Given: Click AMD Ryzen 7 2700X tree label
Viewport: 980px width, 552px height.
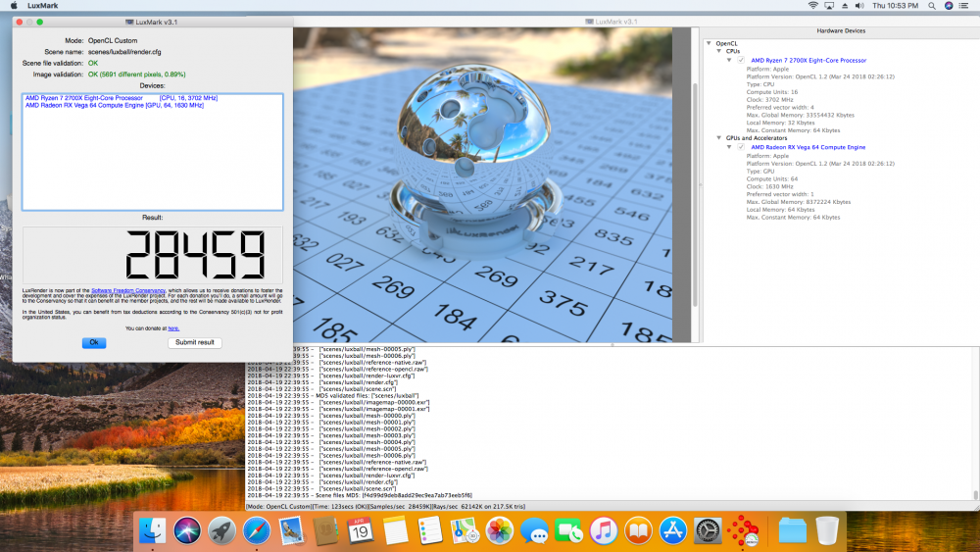Looking at the screenshot, I should pyautogui.click(x=808, y=60).
